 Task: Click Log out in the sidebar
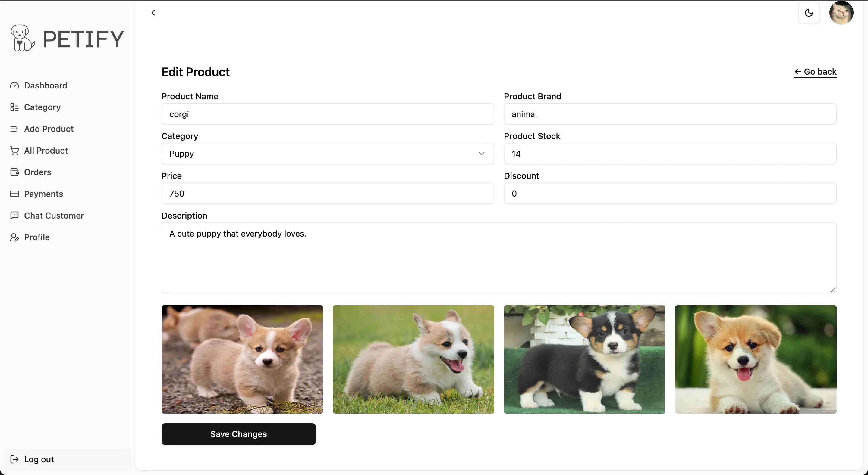click(x=39, y=459)
